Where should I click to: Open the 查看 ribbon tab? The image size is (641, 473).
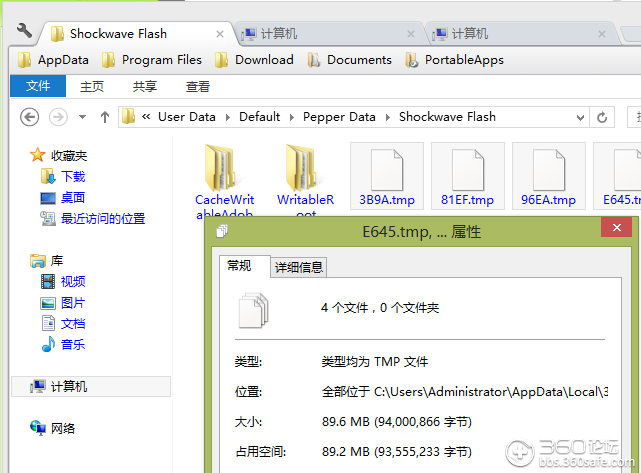click(198, 86)
